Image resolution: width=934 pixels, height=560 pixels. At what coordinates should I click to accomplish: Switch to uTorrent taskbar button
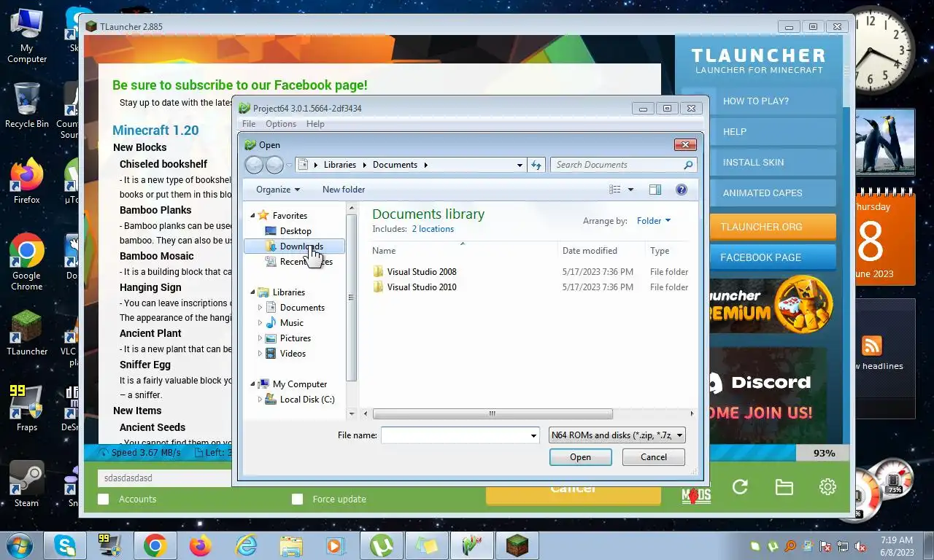381,545
